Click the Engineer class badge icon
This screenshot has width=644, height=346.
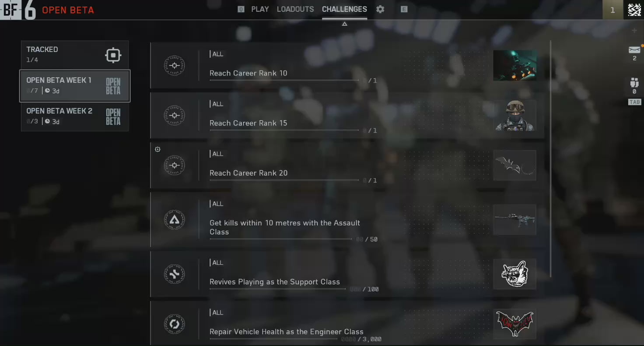[174, 324]
